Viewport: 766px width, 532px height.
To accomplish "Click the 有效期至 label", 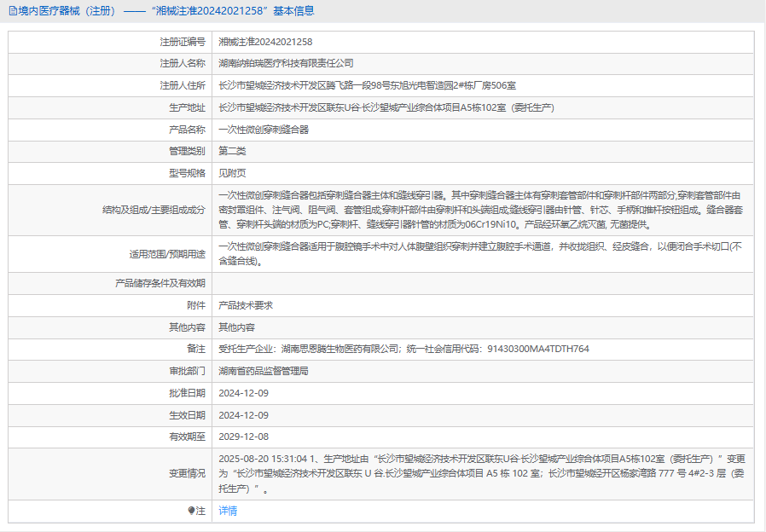I will pos(187,437).
